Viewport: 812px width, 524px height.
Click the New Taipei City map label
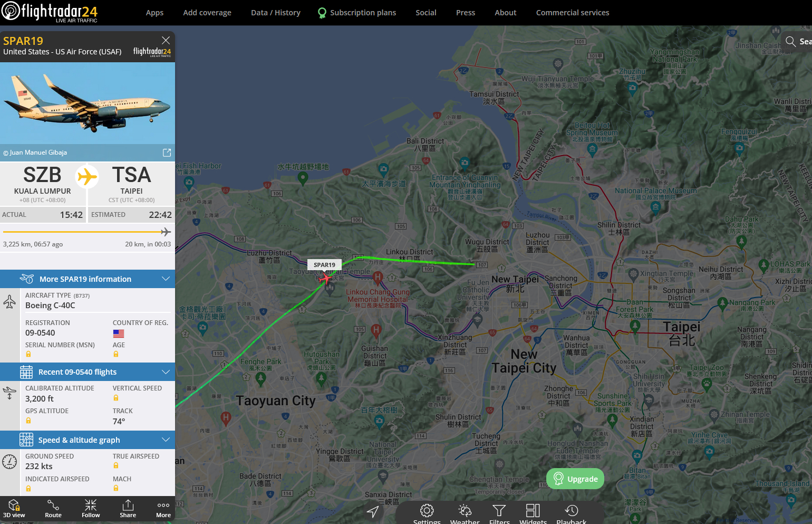(x=524, y=361)
